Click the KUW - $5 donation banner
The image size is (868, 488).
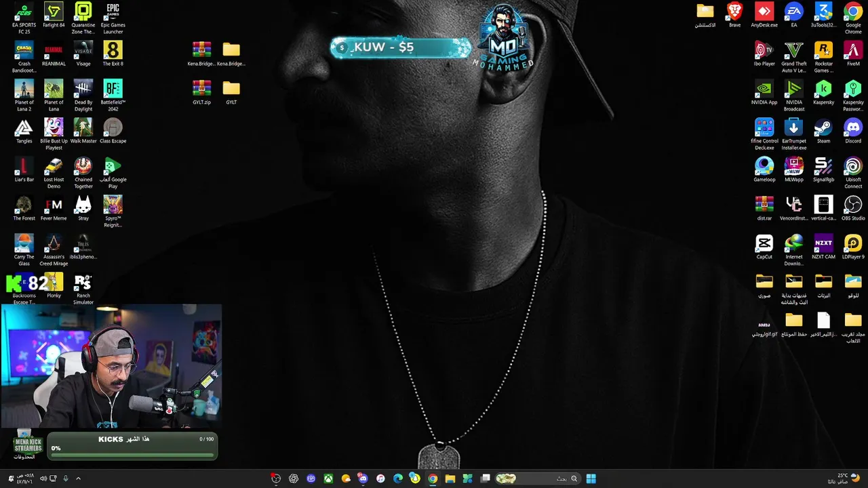point(401,47)
